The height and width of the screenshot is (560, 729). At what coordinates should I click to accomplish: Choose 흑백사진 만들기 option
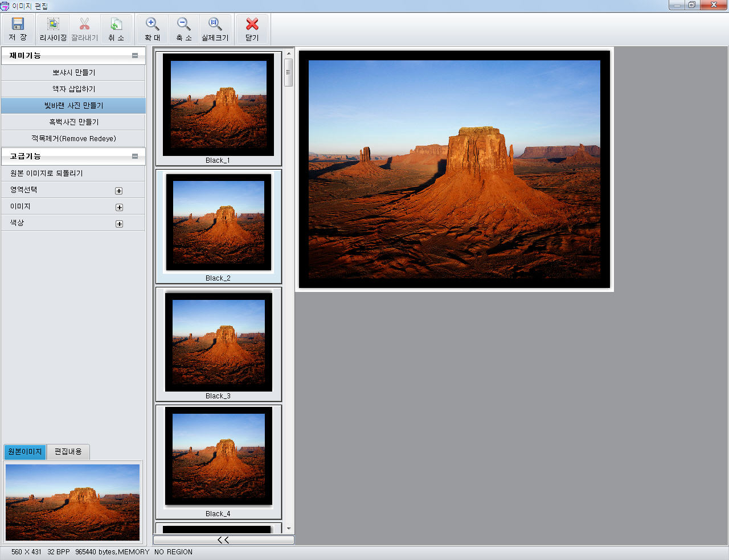(73, 122)
